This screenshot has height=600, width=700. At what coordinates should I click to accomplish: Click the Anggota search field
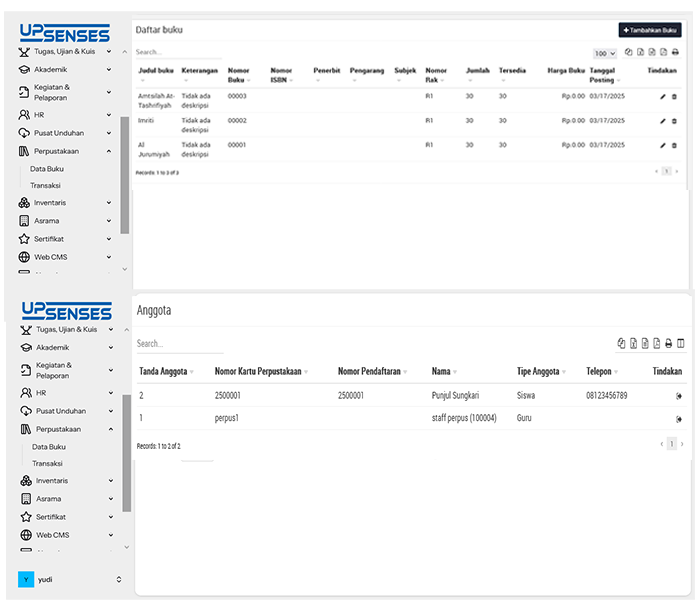tap(180, 344)
